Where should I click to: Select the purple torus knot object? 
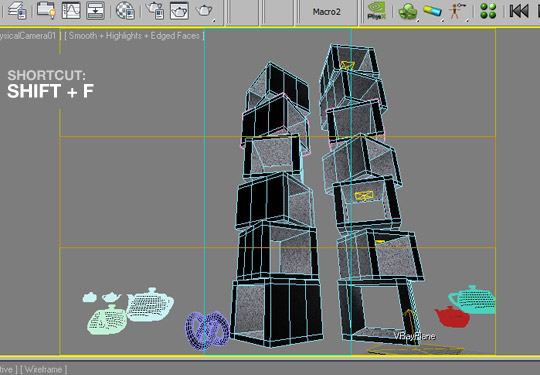[207, 330]
